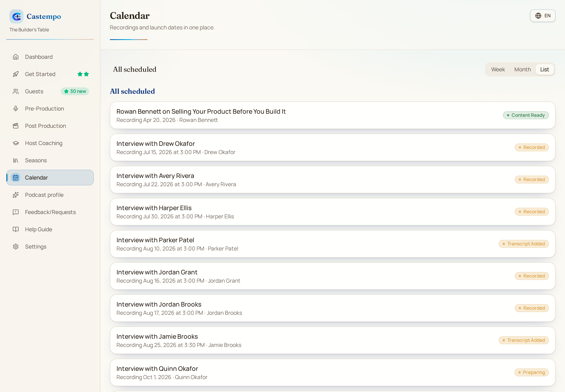Image resolution: width=565 pixels, height=392 pixels.
Task: Click the Castempo logo icon
Action: (16, 16)
